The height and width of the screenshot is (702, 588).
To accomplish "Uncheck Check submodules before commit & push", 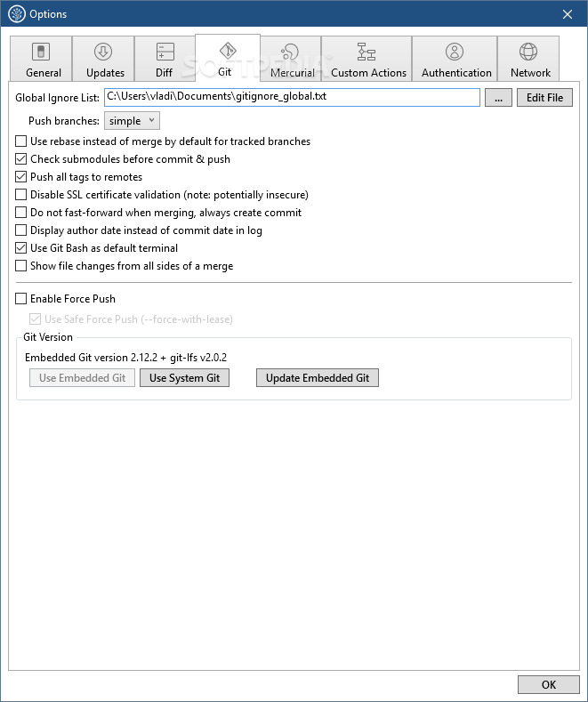I will [x=21, y=159].
